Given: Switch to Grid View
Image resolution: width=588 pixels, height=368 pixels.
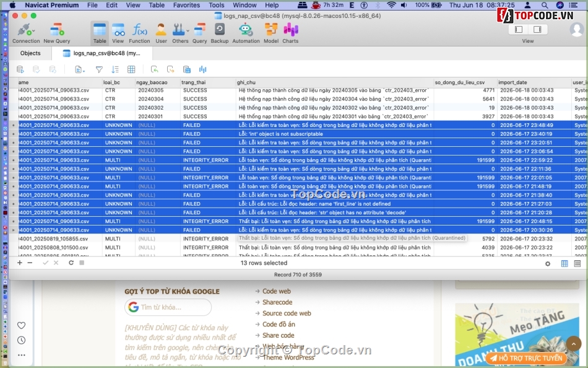Looking at the screenshot, I should coord(564,264).
